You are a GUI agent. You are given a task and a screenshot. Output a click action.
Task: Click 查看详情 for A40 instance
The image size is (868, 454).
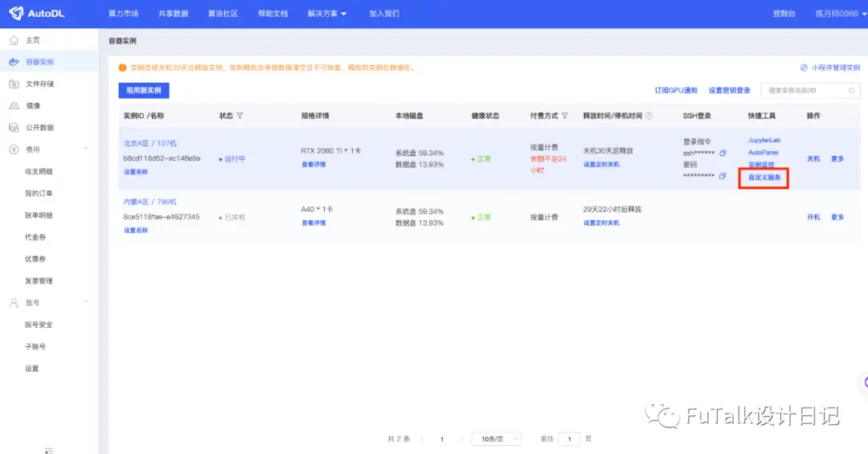pyautogui.click(x=313, y=223)
